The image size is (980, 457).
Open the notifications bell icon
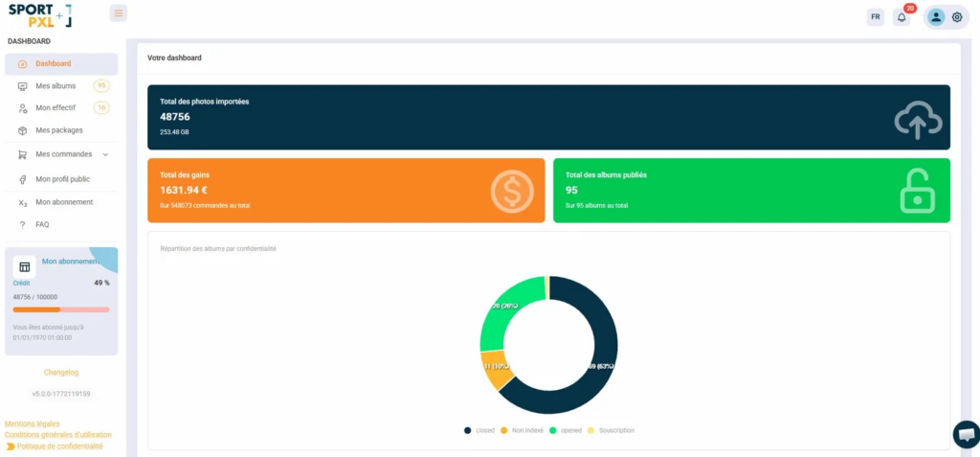(x=901, y=17)
